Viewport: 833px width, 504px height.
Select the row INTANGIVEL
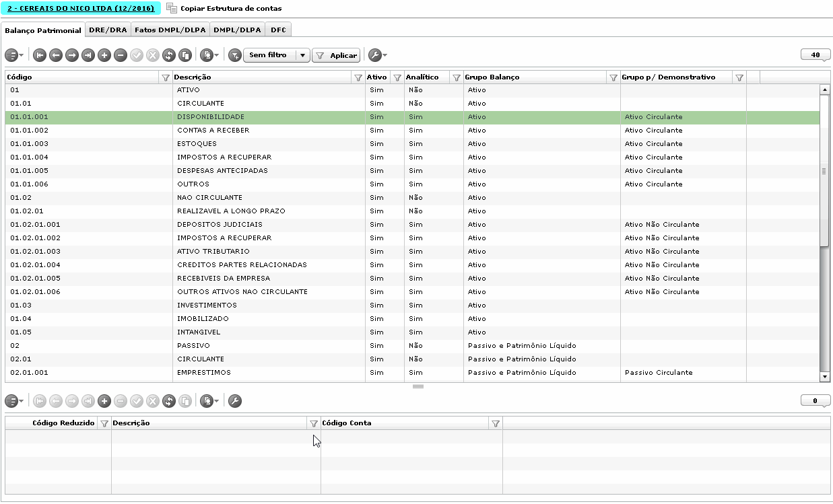coord(412,332)
